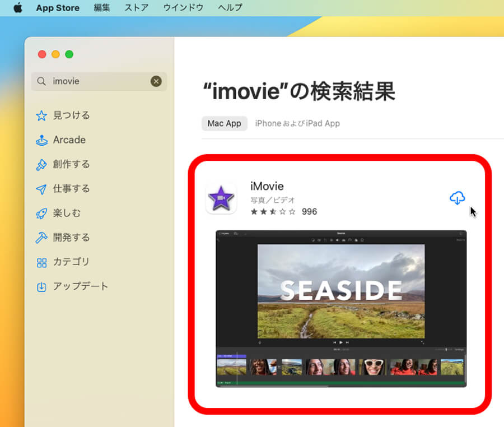Clear the imovie search text
The image size is (504, 427).
tap(156, 81)
